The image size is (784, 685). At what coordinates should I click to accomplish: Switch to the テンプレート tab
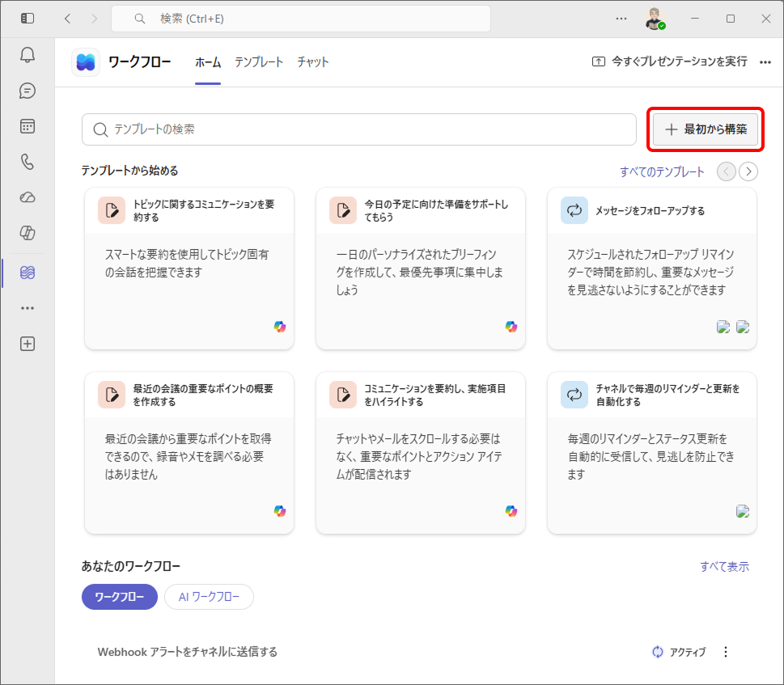(x=259, y=62)
